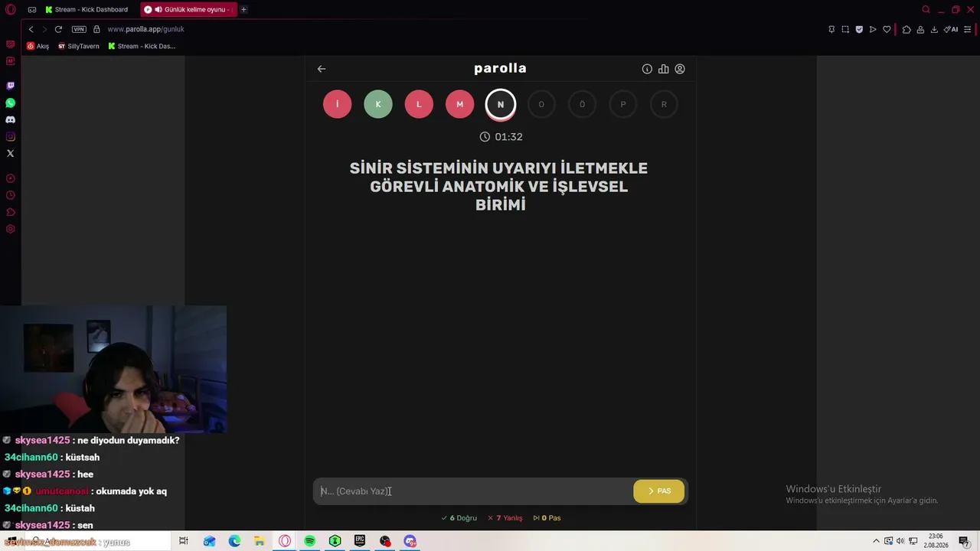The image size is (980, 551).
Task: Open the sidebar settings gear icon
Action: (x=11, y=229)
